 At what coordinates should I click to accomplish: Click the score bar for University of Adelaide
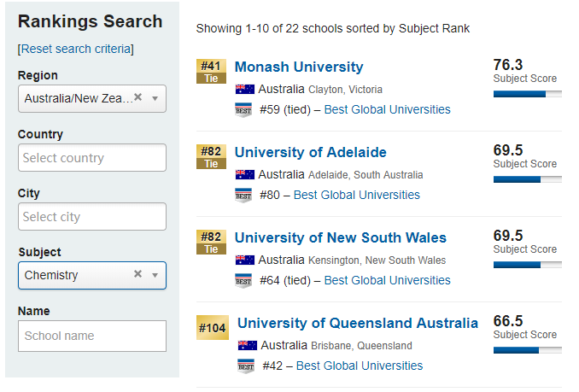[x=527, y=179]
